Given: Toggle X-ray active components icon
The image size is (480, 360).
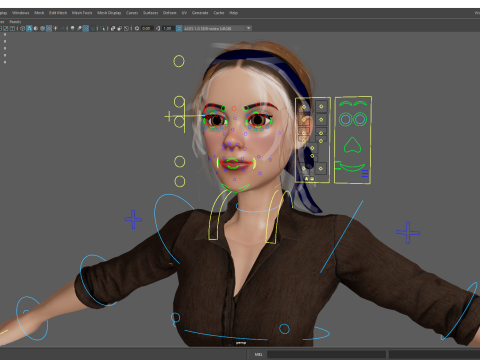Looking at the screenshot, I should point(120,28).
